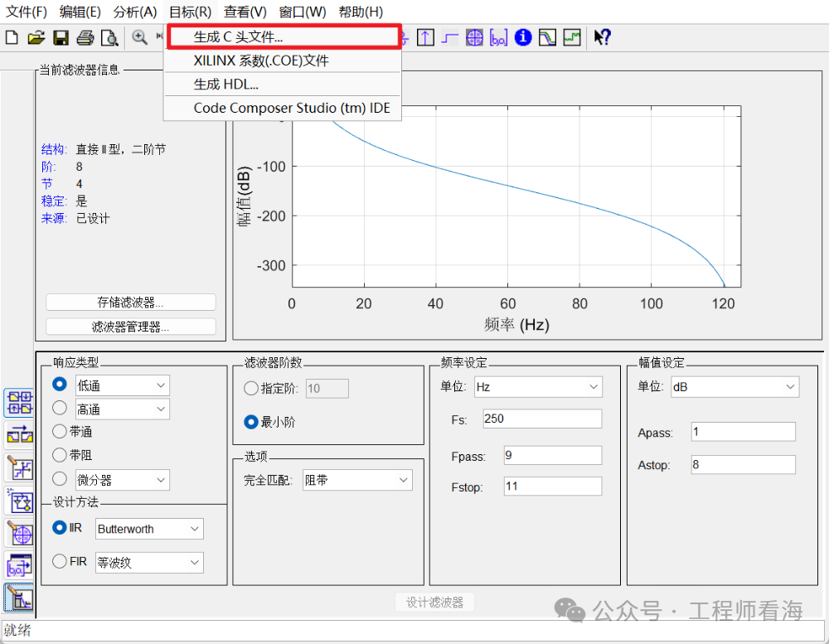
Task: Select the 带通 bandpass radio button
Action: click(x=60, y=432)
